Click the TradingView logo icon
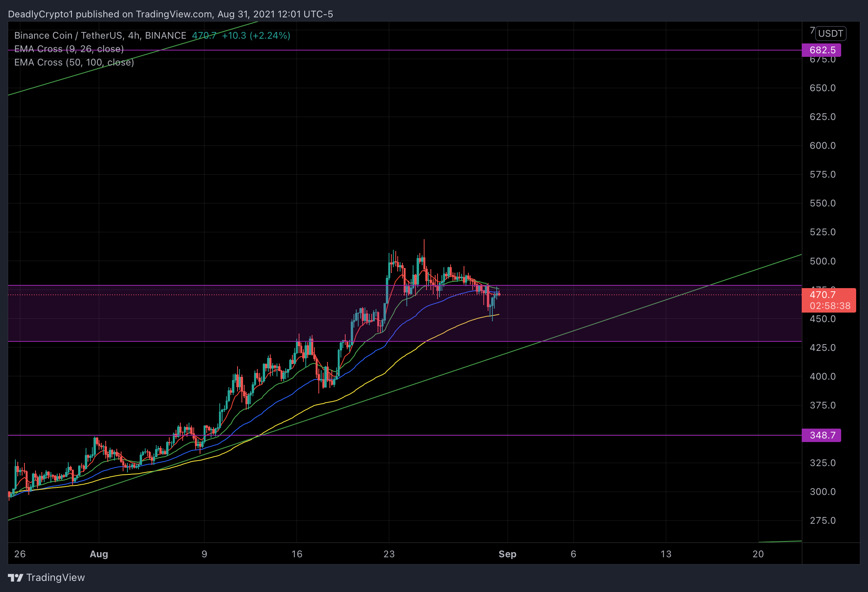 [15, 578]
